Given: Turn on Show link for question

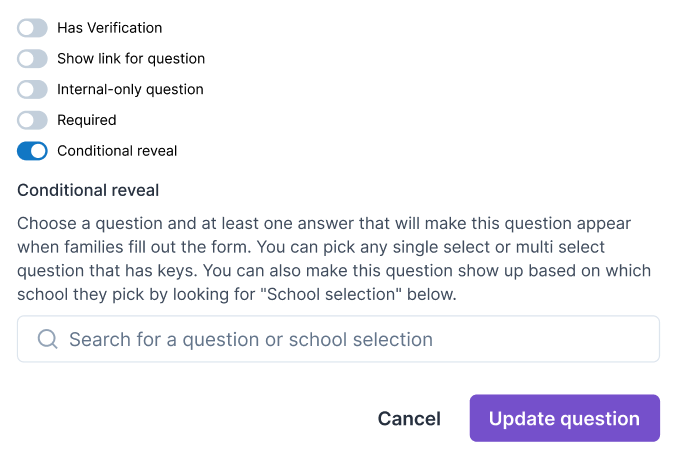Looking at the screenshot, I should coord(32,59).
